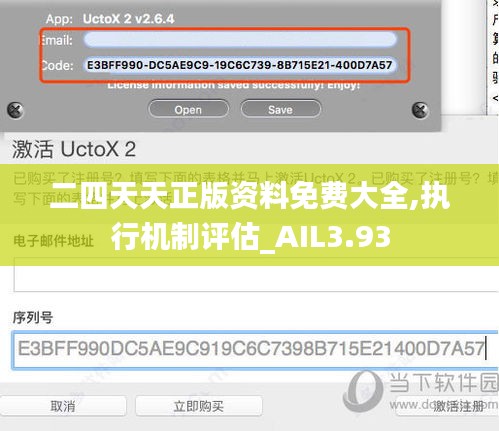Click the 激活 UctoX 2 dialog heading
The height and width of the screenshot is (431, 499).
tap(74, 149)
